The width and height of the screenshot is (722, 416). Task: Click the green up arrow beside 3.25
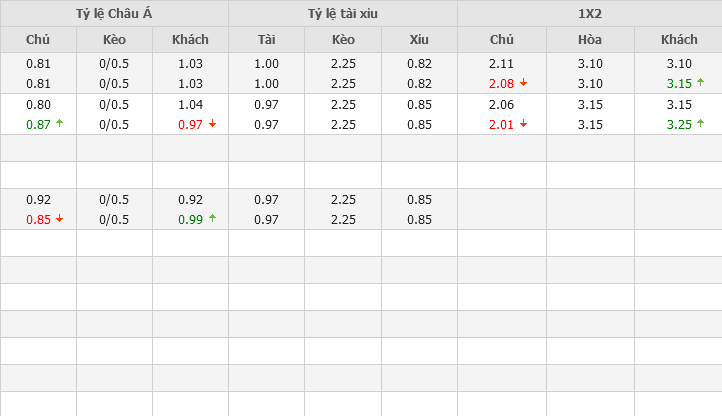pyautogui.click(x=702, y=124)
